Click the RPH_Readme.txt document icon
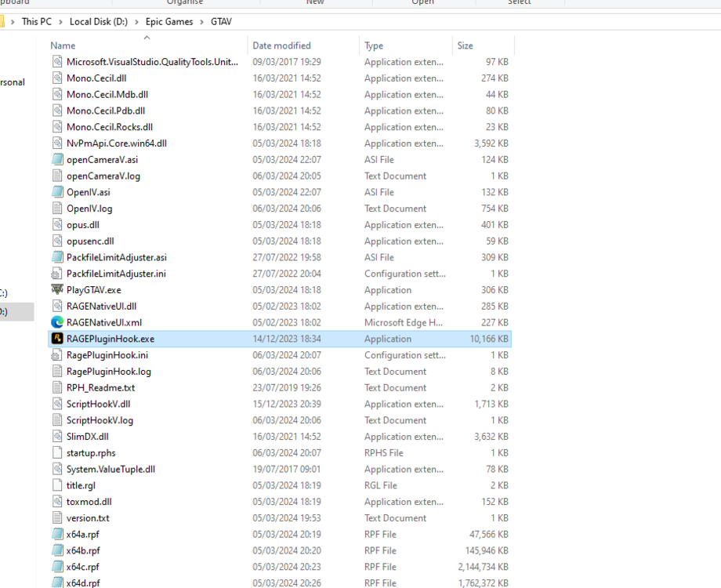 coord(57,388)
